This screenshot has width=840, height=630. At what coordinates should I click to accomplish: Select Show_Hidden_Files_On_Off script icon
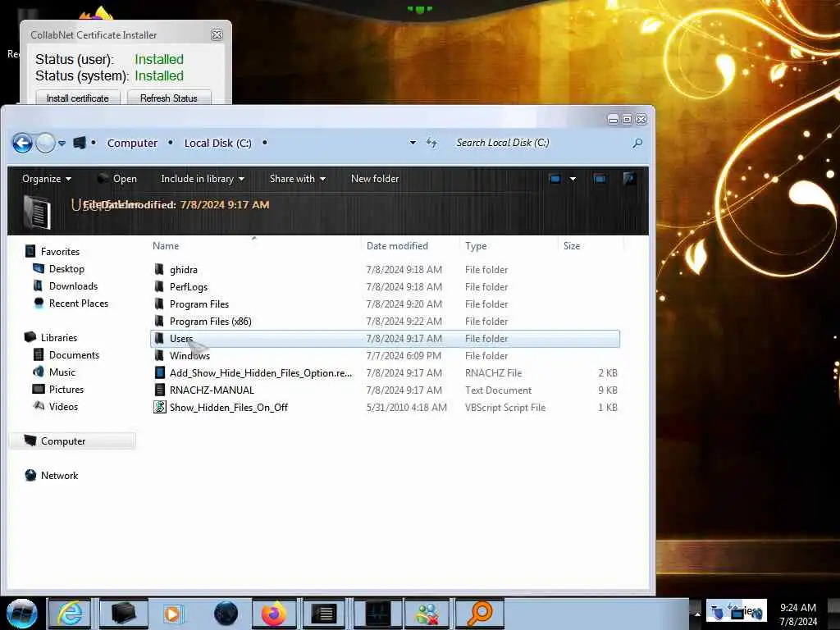pos(160,407)
